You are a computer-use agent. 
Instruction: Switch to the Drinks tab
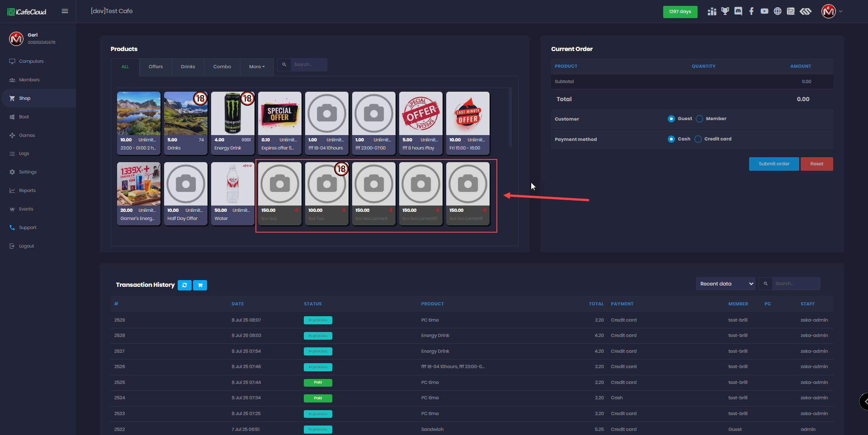point(188,67)
